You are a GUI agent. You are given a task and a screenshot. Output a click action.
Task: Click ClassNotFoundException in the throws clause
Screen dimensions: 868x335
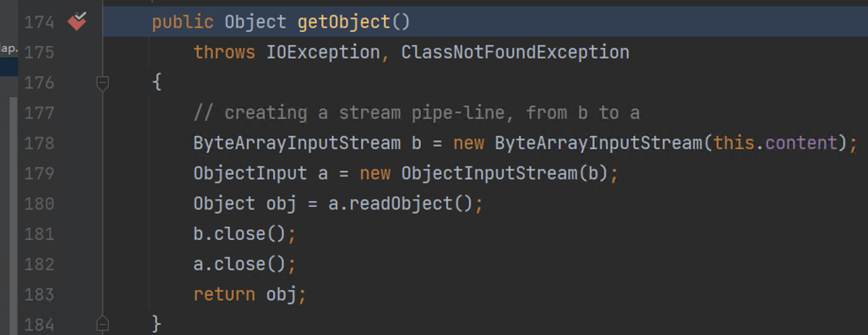515,52
